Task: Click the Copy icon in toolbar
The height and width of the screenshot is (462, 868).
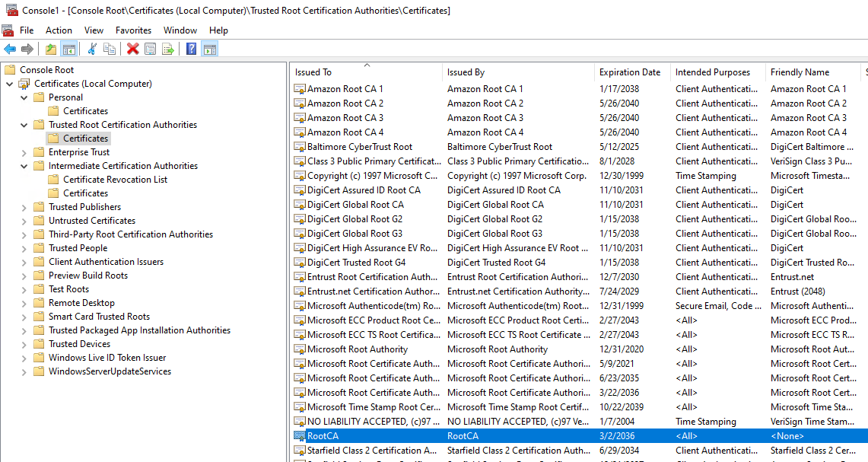Action: pyautogui.click(x=110, y=49)
